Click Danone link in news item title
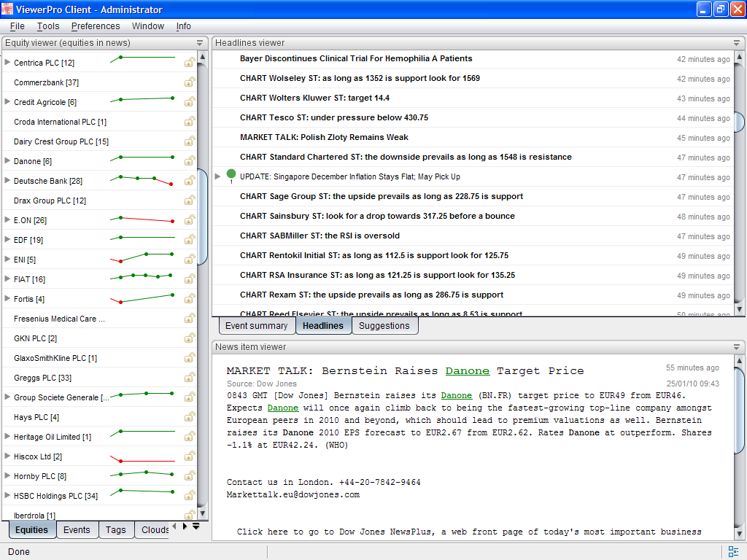 pyautogui.click(x=468, y=371)
